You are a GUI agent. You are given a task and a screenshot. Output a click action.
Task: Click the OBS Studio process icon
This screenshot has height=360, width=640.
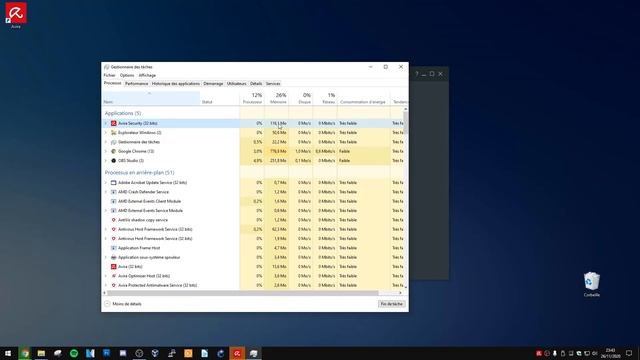[113, 161]
